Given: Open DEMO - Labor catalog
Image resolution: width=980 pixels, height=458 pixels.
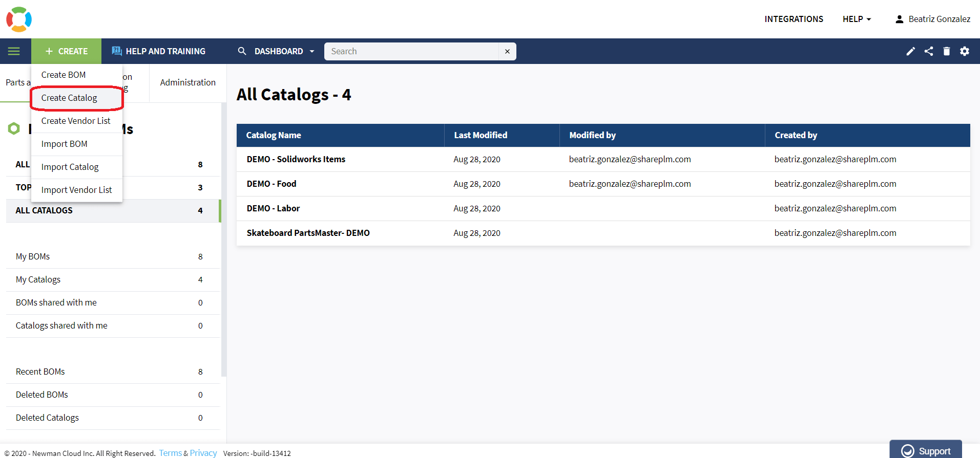Looking at the screenshot, I should pos(273,208).
